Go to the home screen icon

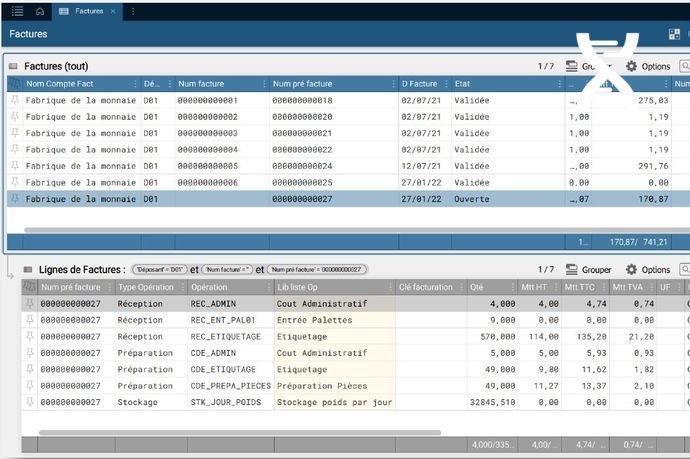(x=39, y=10)
